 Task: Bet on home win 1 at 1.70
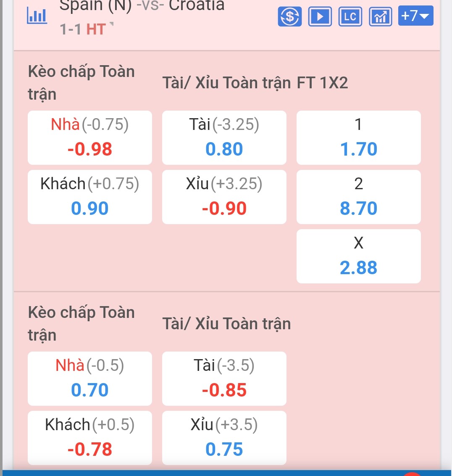(359, 138)
